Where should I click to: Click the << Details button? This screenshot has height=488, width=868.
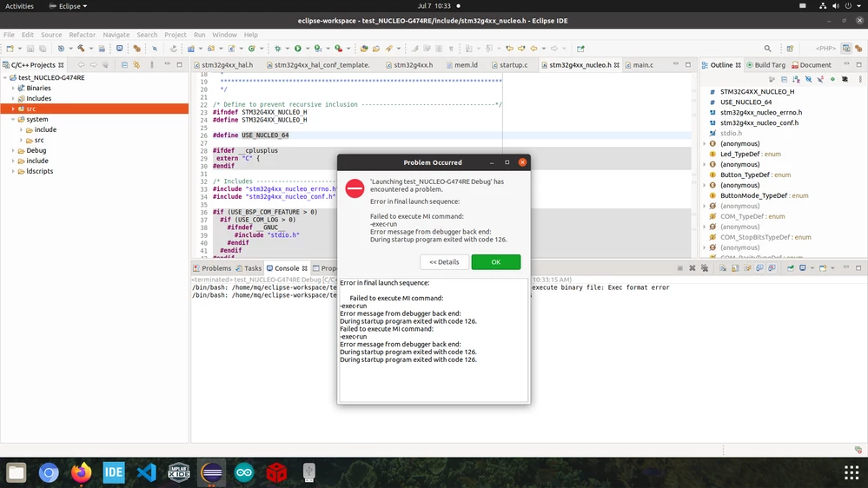tap(444, 262)
